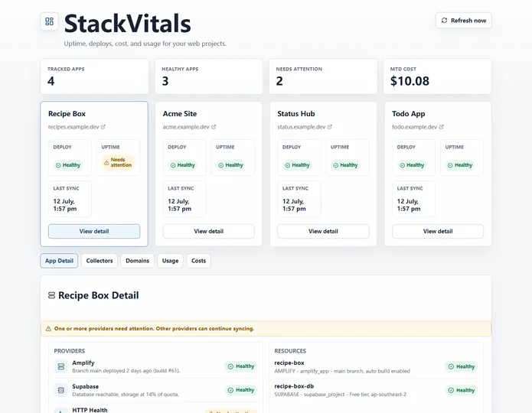
Task: Click the Recipe Box card title
Action: tap(67, 114)
